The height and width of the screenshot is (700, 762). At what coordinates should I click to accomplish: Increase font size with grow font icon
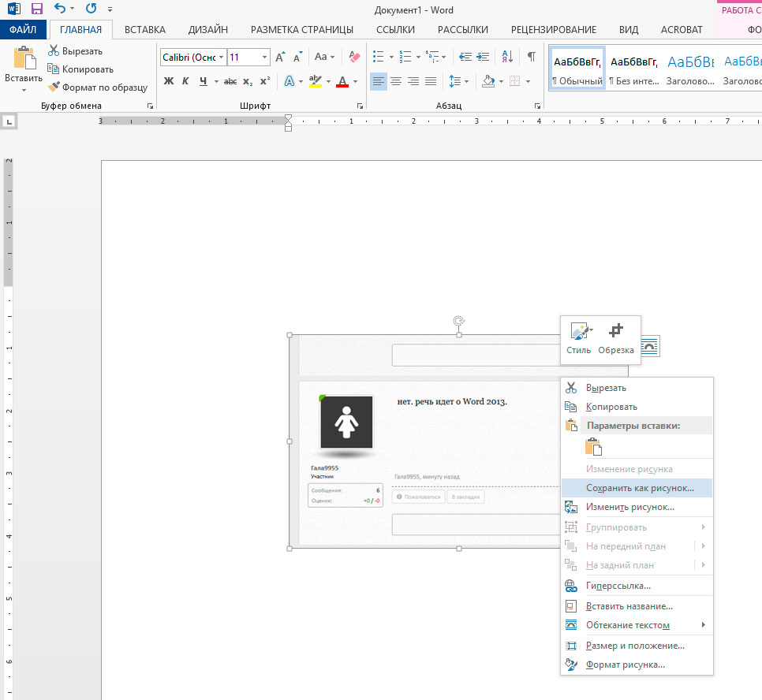click(280, 58)
